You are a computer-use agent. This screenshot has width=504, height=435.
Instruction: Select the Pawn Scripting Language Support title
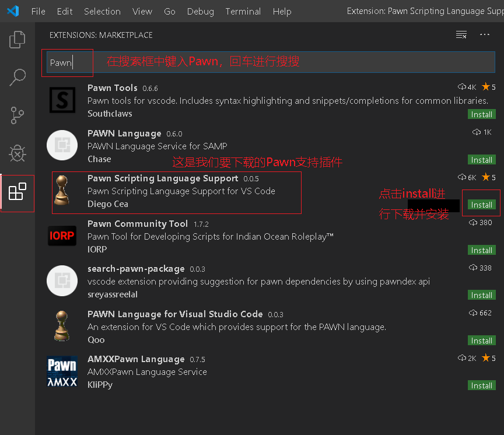pos(163,178)
